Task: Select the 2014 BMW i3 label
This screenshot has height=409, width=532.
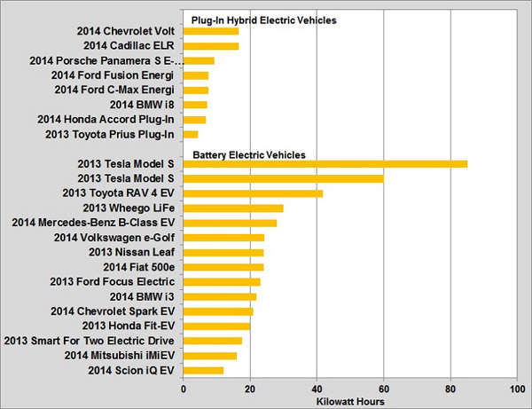Action: point(142,296)
